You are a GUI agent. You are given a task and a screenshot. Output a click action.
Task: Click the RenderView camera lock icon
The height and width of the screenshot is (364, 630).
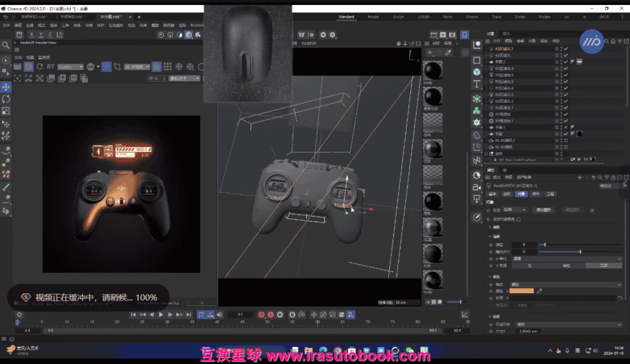(157, 66)
